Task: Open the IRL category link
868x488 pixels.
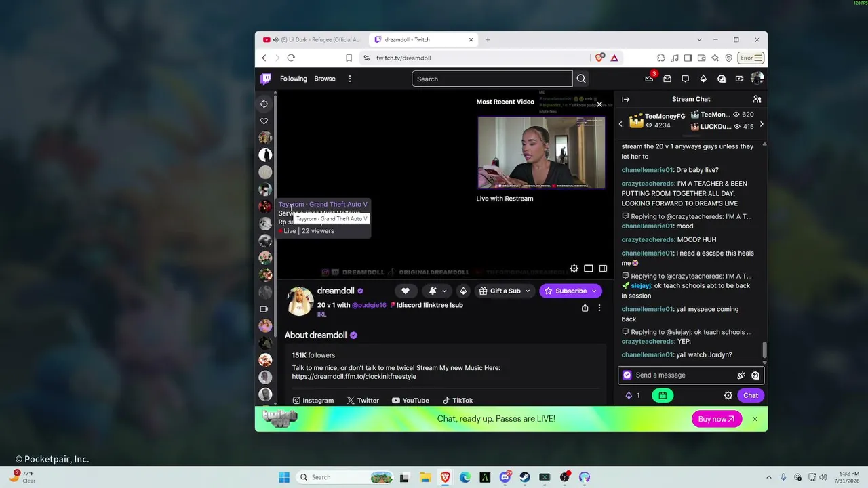Action: pos(322,314)
